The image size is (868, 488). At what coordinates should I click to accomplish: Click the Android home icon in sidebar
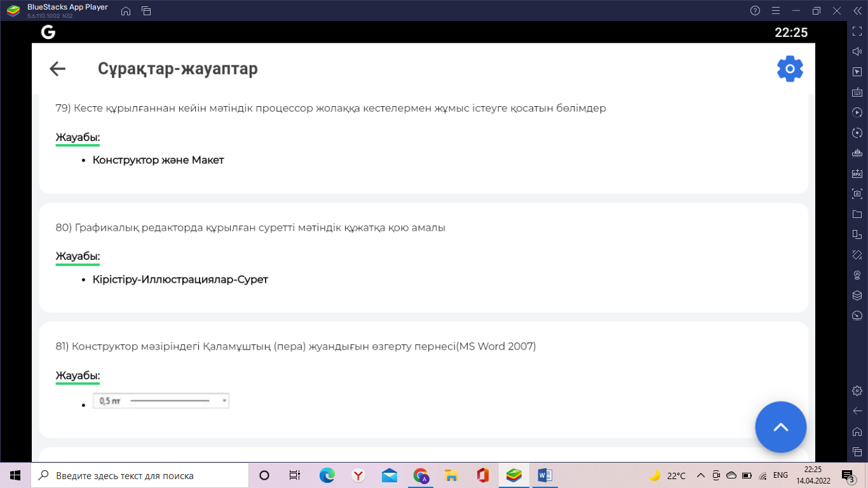(x=857, y=431)
